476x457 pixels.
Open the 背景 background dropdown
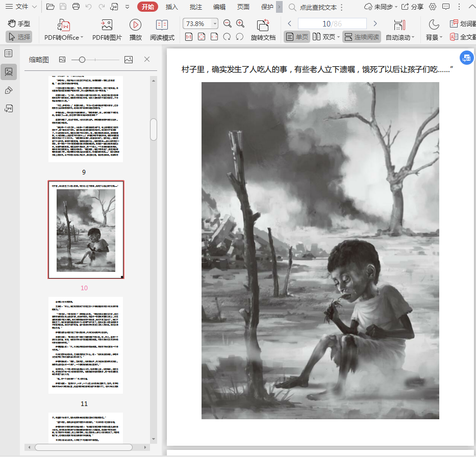434,30
